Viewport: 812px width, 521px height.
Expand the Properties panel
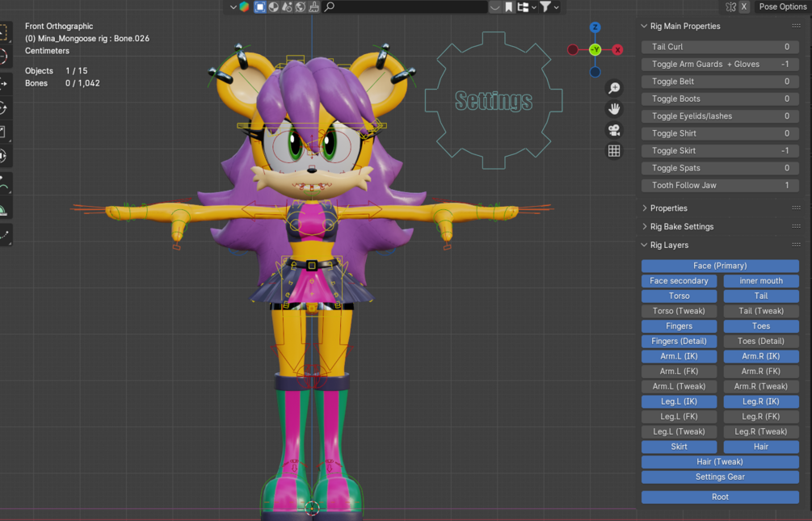pos(644,208)
